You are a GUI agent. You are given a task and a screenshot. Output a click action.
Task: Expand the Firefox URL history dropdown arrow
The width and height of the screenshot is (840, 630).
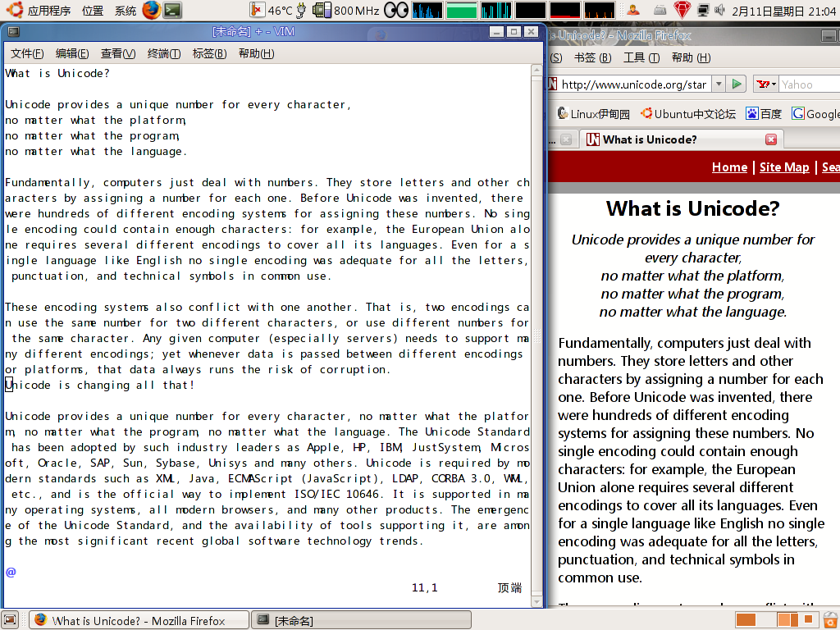(719, 84)
